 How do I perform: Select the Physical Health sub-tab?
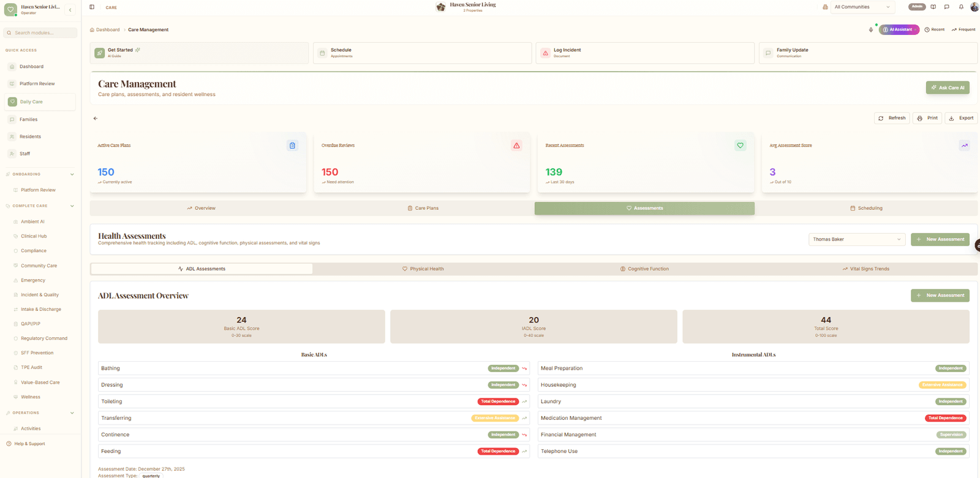click(423, 269)
